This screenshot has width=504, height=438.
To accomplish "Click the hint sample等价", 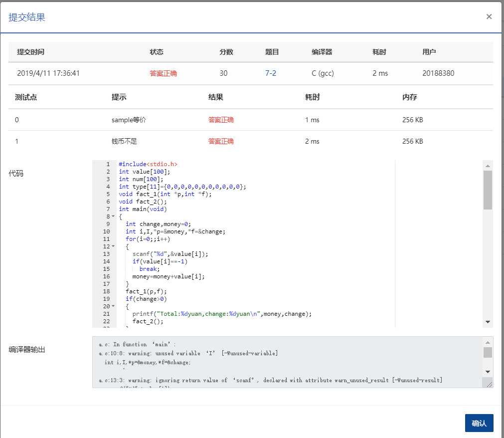I will [129, 120].
